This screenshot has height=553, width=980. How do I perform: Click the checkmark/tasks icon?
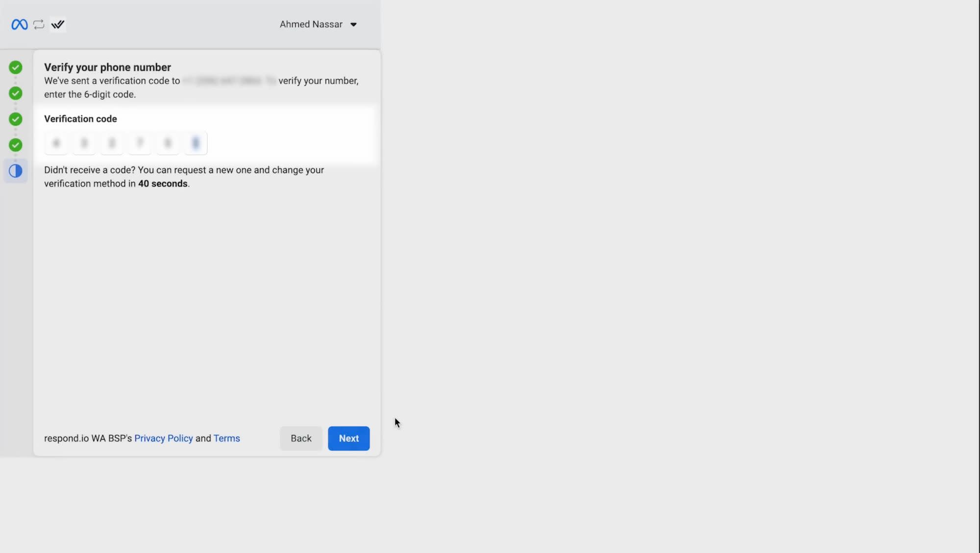coord(58,24)
